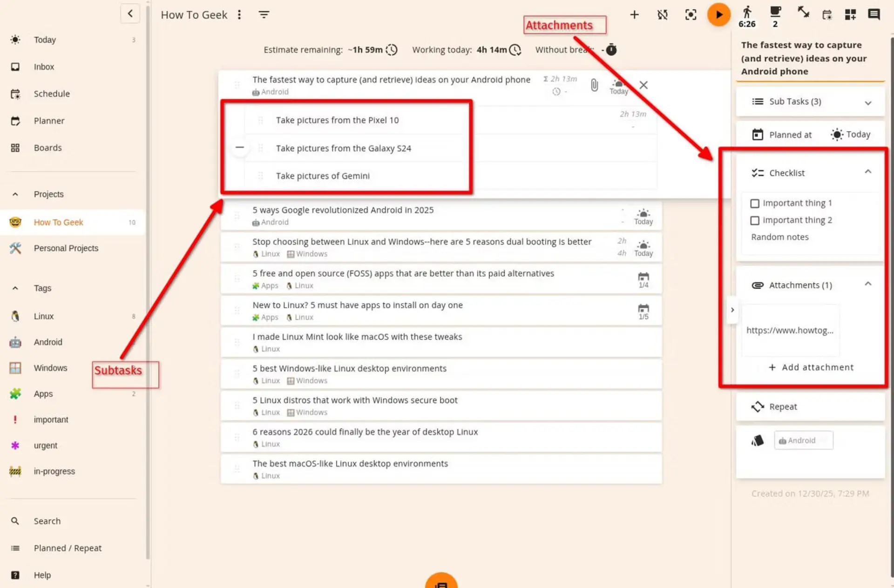This screenshot has width=894, height=588.
Task: Click the Today sun icon on first task
Action: [619, 87]
